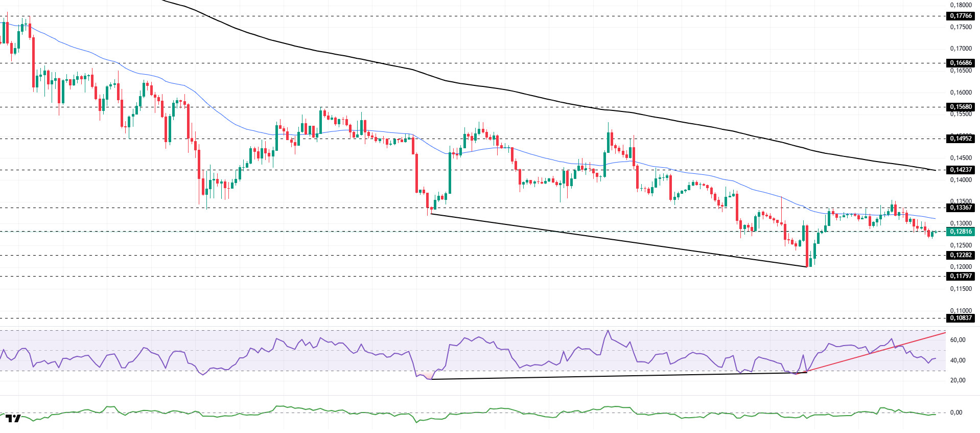Select the 0,14237 price level label
The width and height of the screenshot is (980, 433).
[961, 170]
